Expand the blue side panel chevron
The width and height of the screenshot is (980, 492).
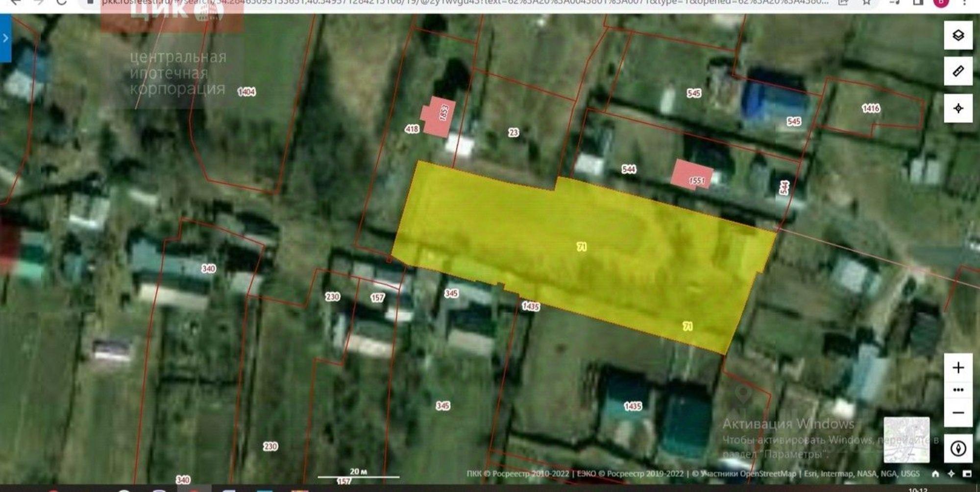click(x=5, y=38)
